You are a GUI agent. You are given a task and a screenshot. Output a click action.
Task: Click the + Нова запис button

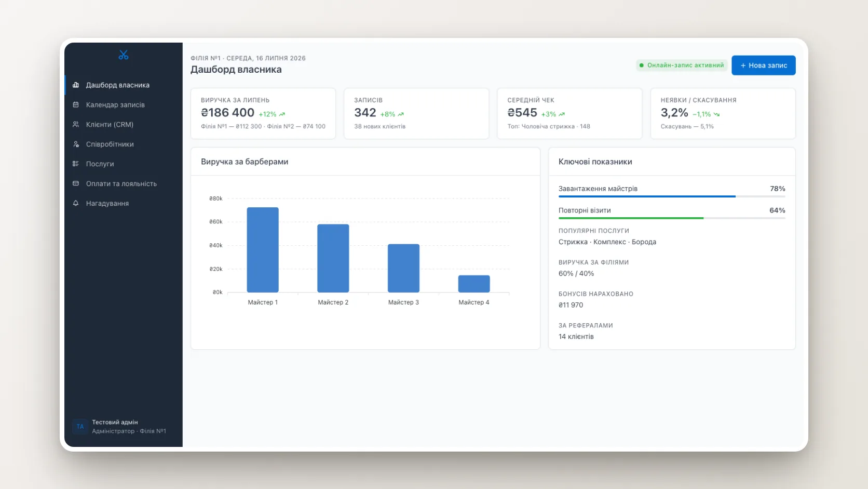[763, 65]
